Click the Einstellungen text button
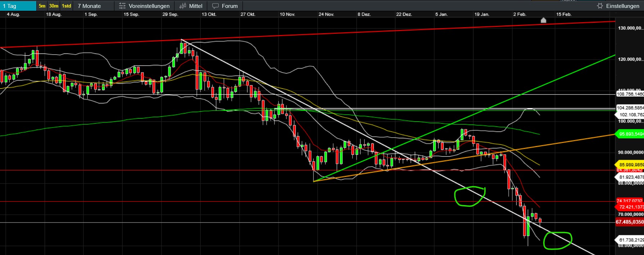644x255 pixels. 622,6
